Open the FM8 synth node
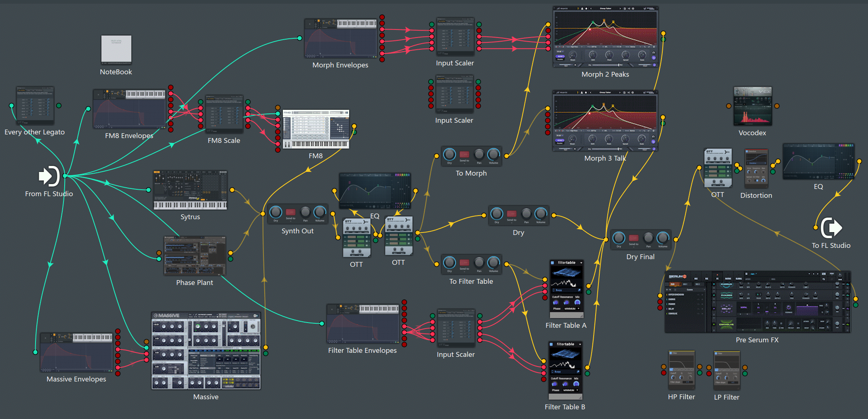Viewport: 868px width, 419px height. click(x=316, y=129)
